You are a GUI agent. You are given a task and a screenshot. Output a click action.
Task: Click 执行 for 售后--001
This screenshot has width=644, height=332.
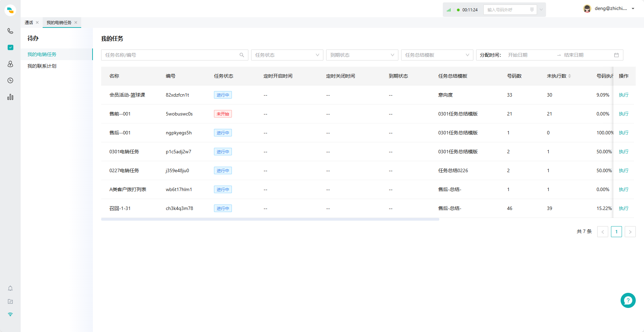tap(623, 133)
